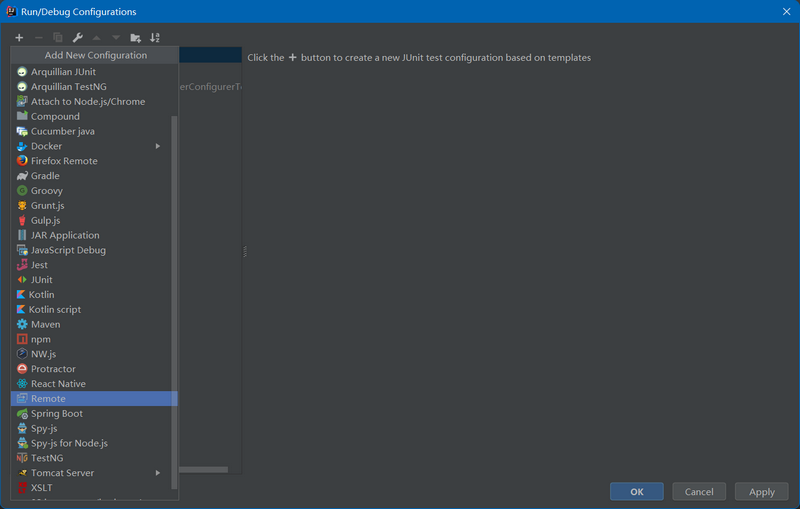Viewport: 800px width, 509px height.
Task: Click the Groovy icon
Action: point(22,190)
